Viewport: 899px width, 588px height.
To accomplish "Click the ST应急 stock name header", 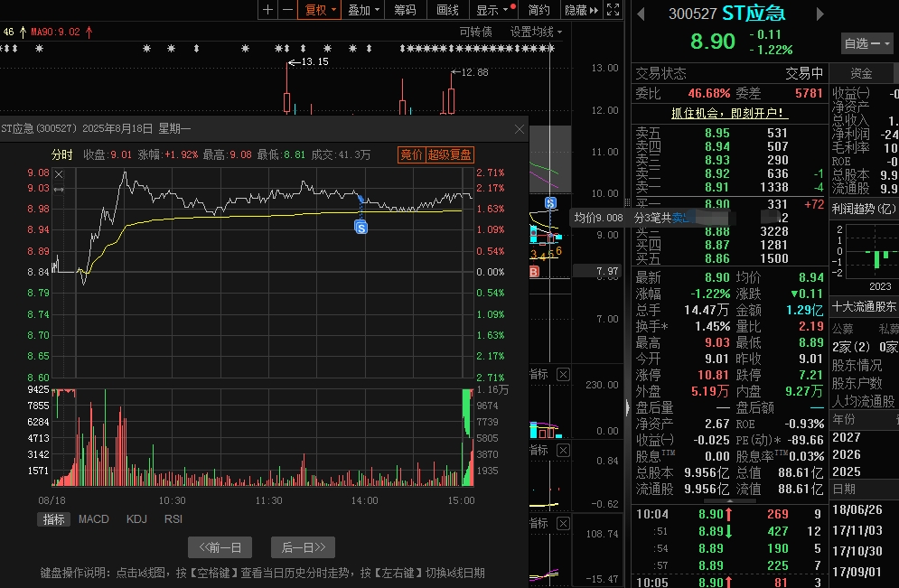I will (x=754, y=14).
